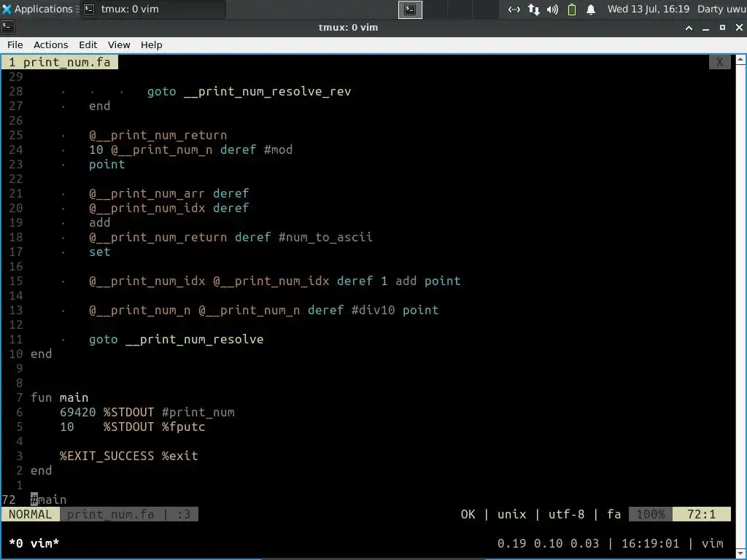
Task: Click the 100% position indicator
Action: point(650,514)
